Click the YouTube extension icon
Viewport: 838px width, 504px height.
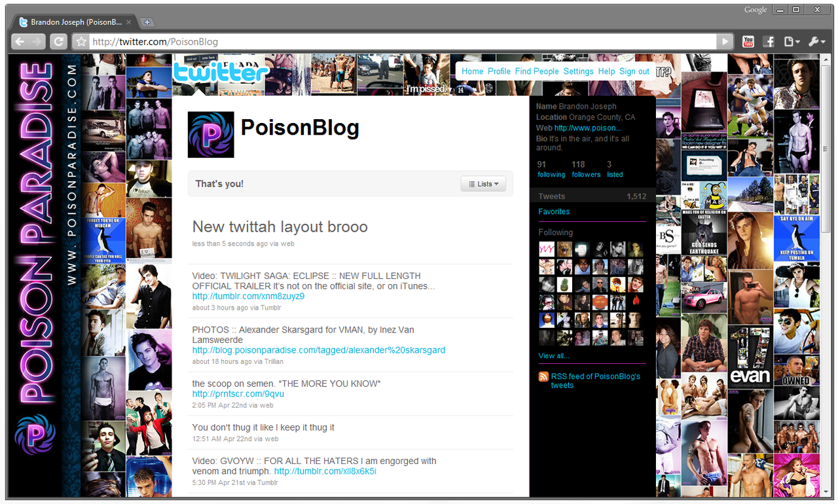[x=748, y=42]
